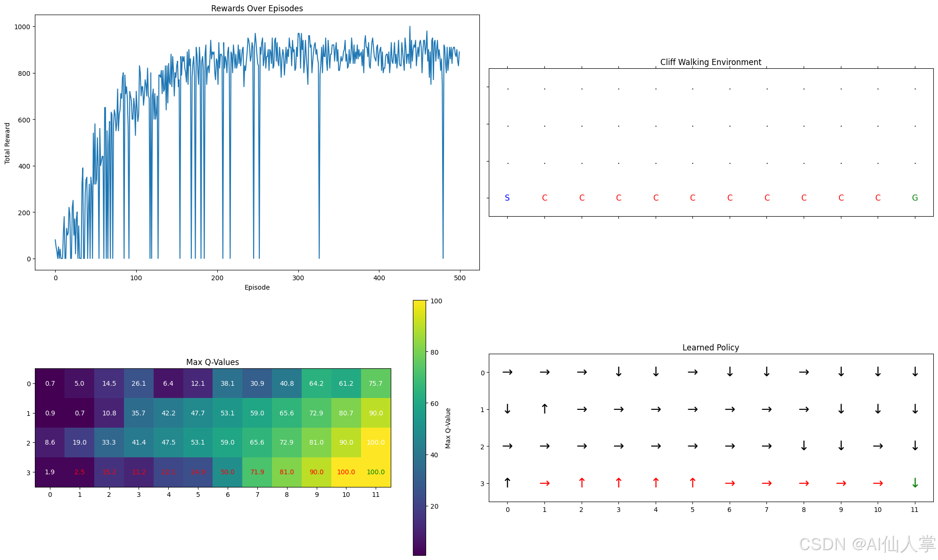This screenshot has height=560, width=938.
Task: Click the green G goal cell marker
Action: [914, 198]
